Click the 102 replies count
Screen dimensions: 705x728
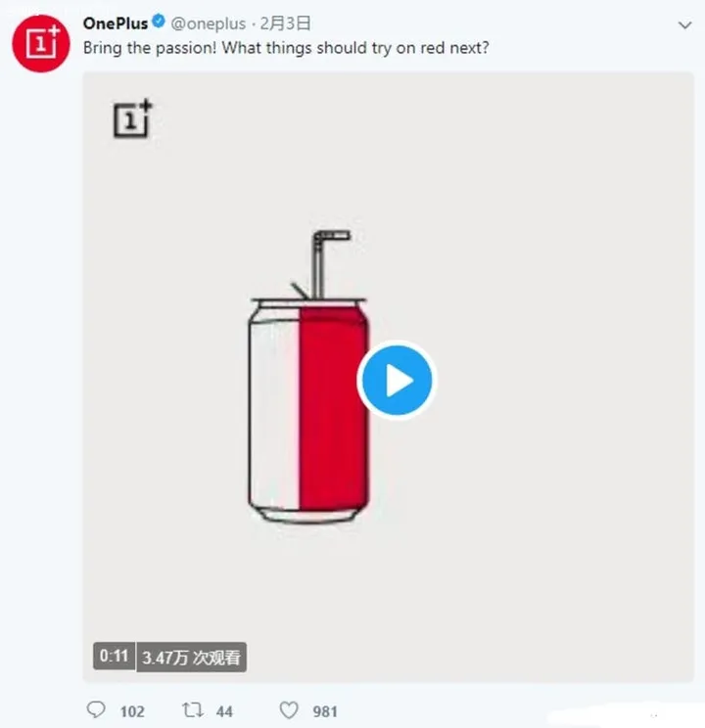pos(132,711)
